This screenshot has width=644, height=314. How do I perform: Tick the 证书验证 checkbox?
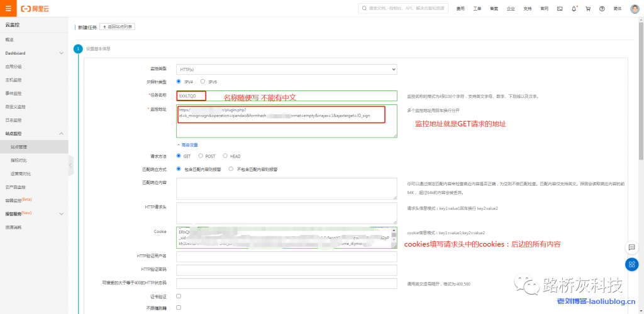coord(179,296)
